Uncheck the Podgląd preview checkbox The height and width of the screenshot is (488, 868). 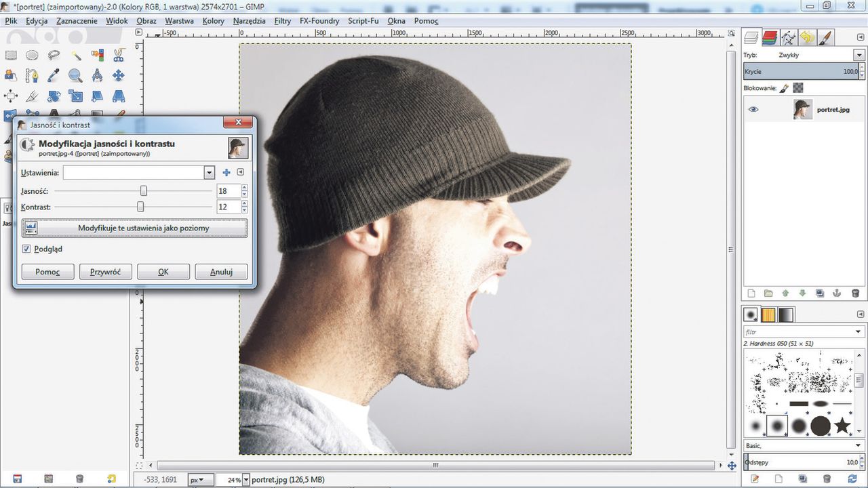point(26,249)
